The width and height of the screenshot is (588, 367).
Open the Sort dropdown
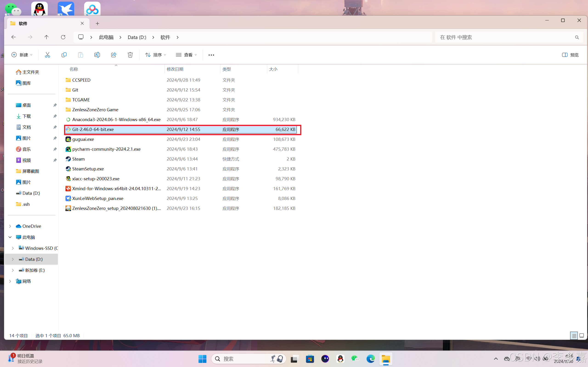[x=155, y=55]
